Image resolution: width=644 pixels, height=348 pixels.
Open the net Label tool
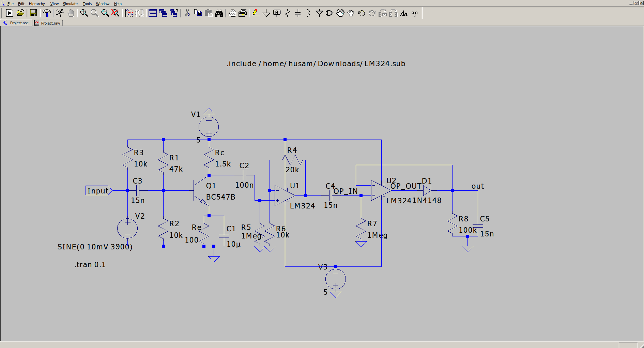tap(276, 13)
